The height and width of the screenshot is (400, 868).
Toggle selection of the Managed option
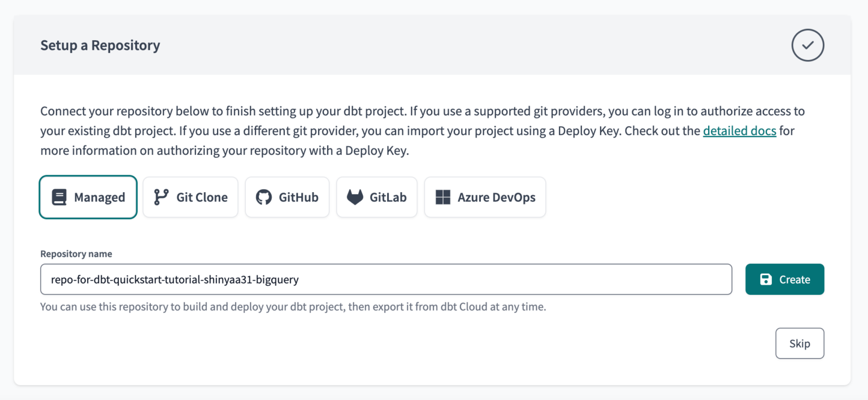[x=88, y=197]
